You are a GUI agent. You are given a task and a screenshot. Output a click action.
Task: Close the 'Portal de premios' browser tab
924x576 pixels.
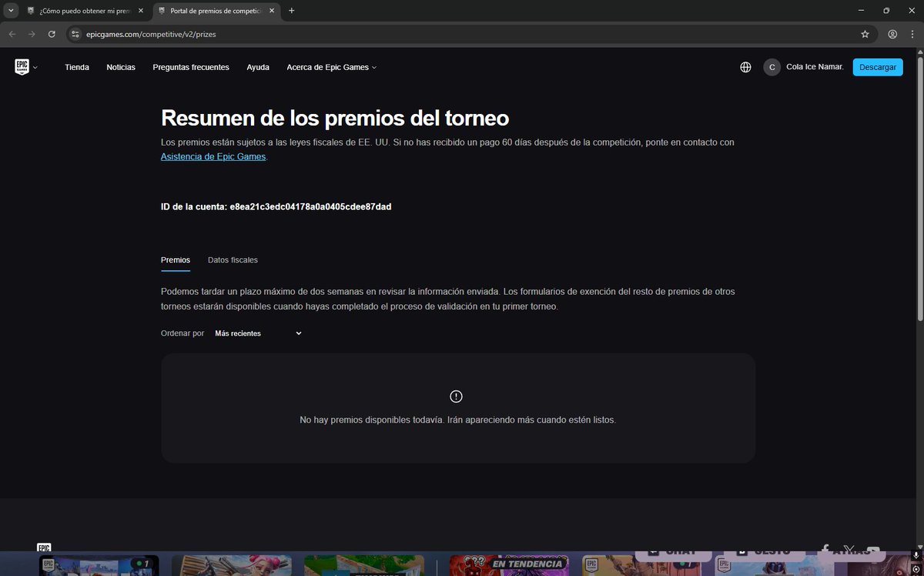point(273,11)
